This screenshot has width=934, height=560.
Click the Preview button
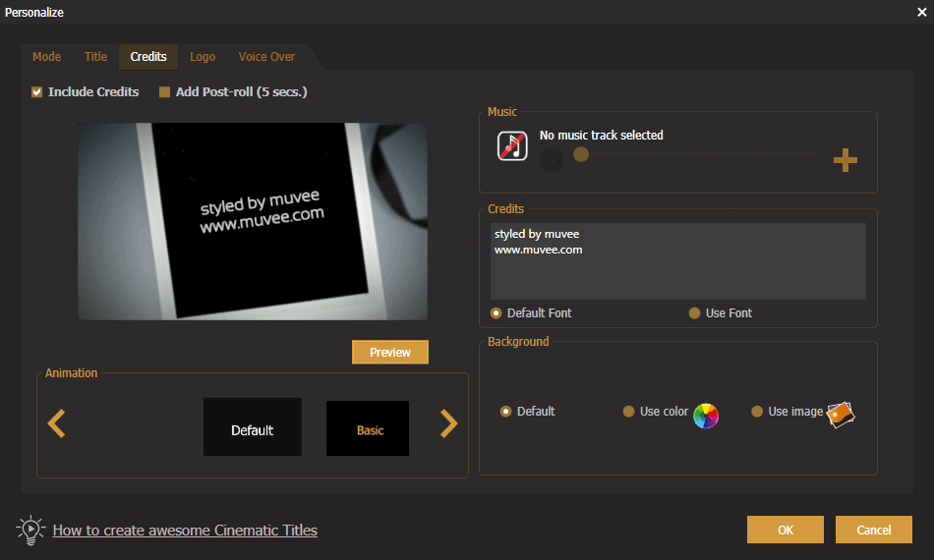point(390,353)
